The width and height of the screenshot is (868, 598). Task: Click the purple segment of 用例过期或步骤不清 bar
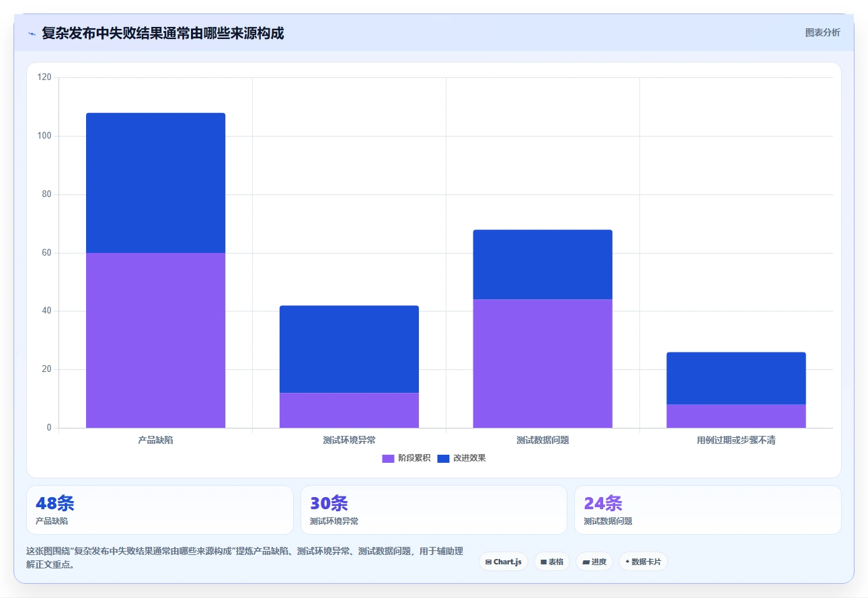click(x=736, y=416)
